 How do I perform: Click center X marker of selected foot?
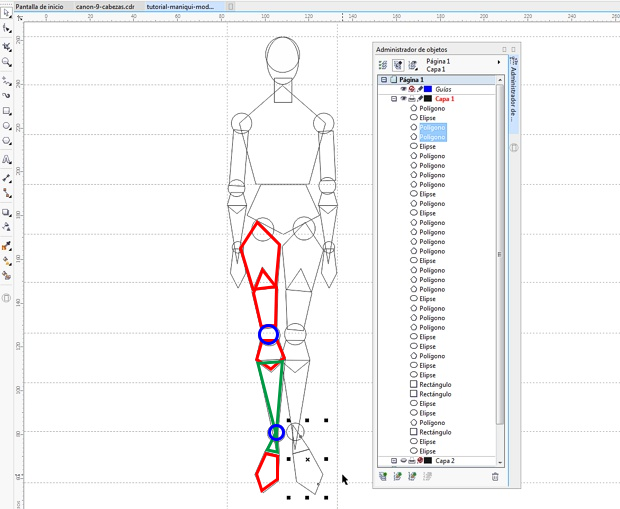click(308, 460)
